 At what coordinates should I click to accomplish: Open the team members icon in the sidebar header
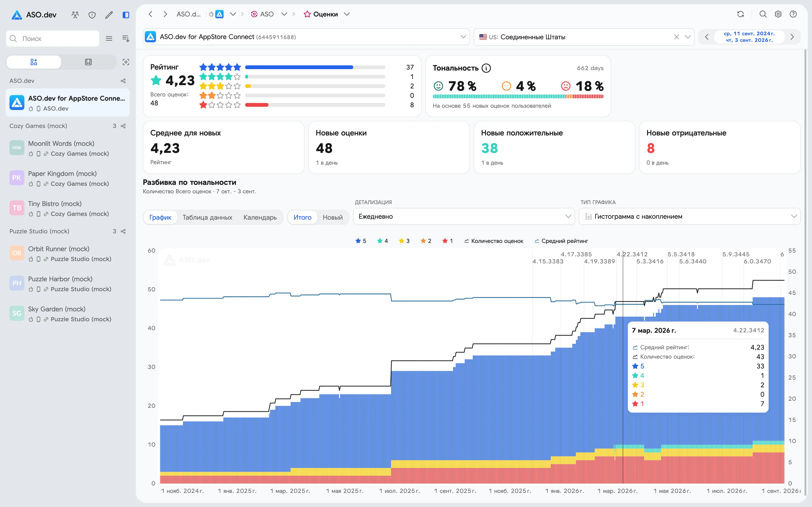[75, 15]
